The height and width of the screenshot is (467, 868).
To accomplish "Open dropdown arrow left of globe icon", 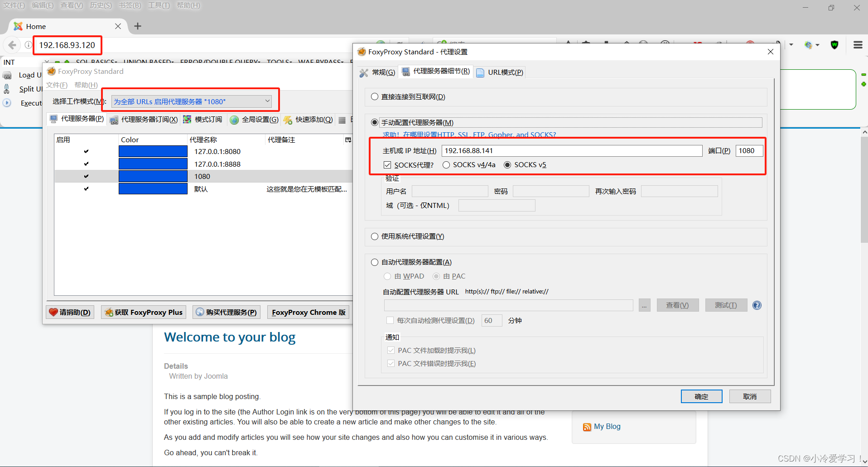I will [x=791, y=45].
